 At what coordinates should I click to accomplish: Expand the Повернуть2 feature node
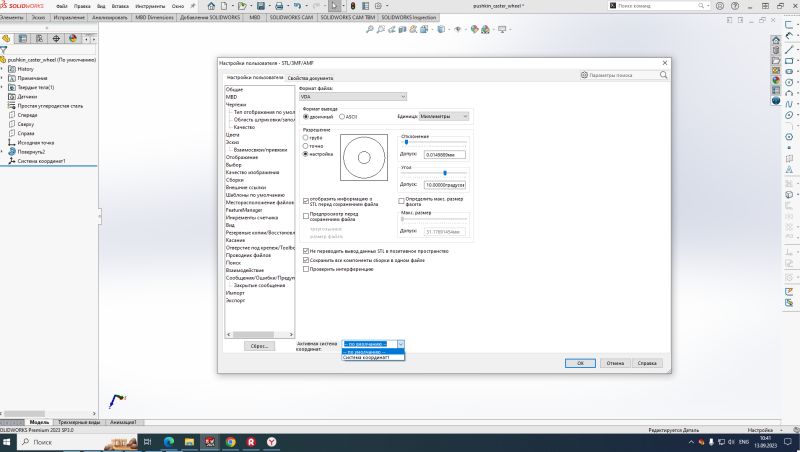click(x=2, y=152)
